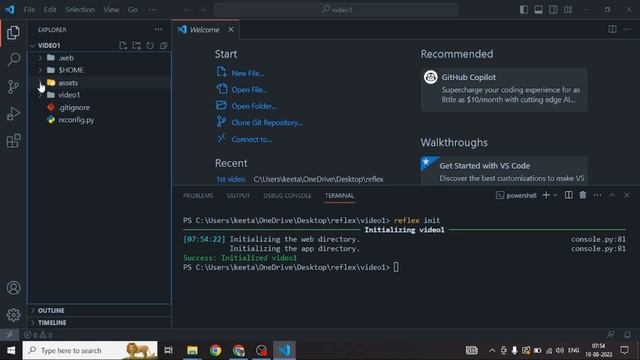Open Get Started with VS Code walkthrough
640x360 pixels.
click(504, 171)
